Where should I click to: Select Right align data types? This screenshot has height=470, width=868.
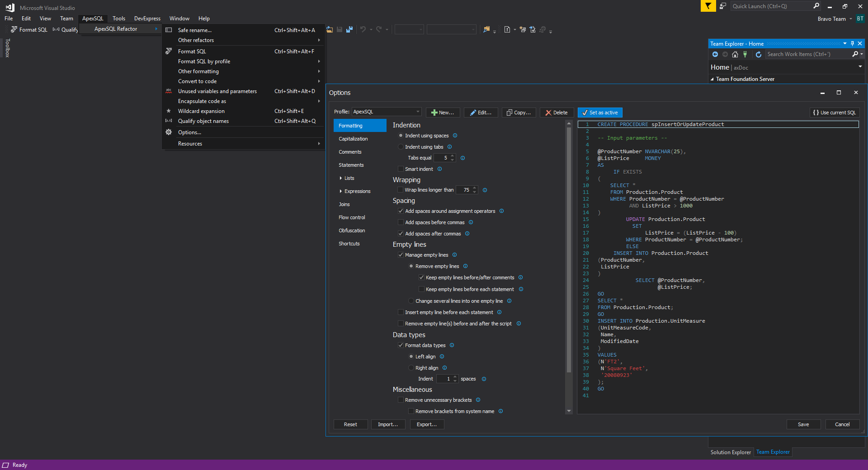[x=411, y=368]
